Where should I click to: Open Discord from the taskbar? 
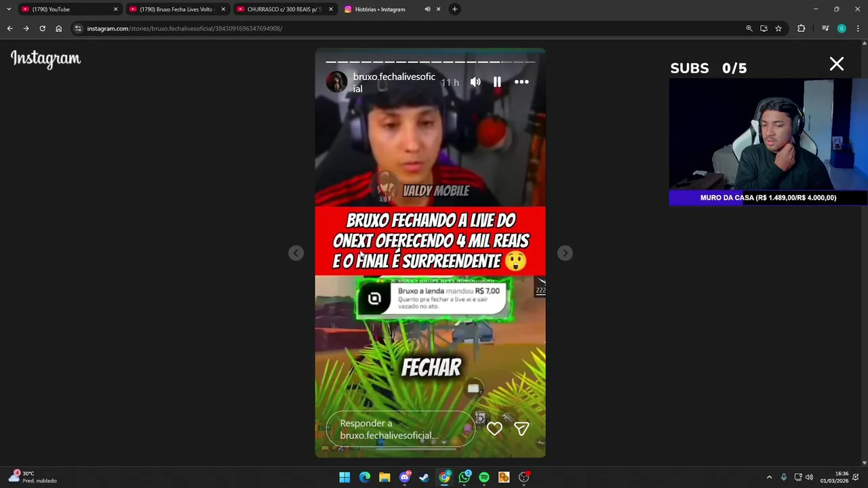(x=405, y=477)
